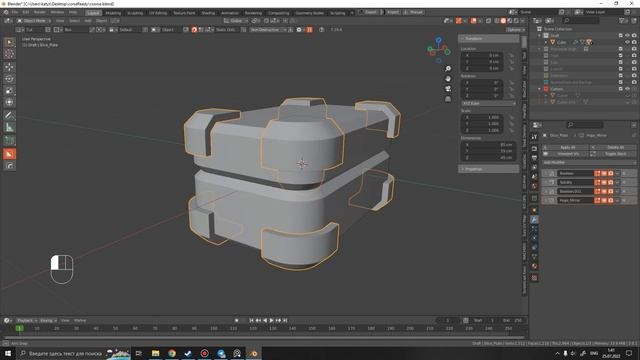Open the Non-Destructive dropdown in toolbar
The image size is (640, 360).
(269, 30)
